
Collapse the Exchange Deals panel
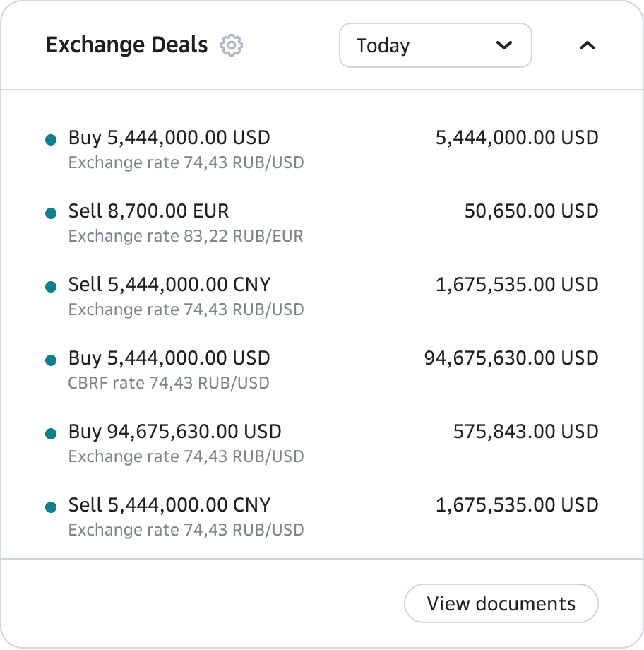click(587, 45)
